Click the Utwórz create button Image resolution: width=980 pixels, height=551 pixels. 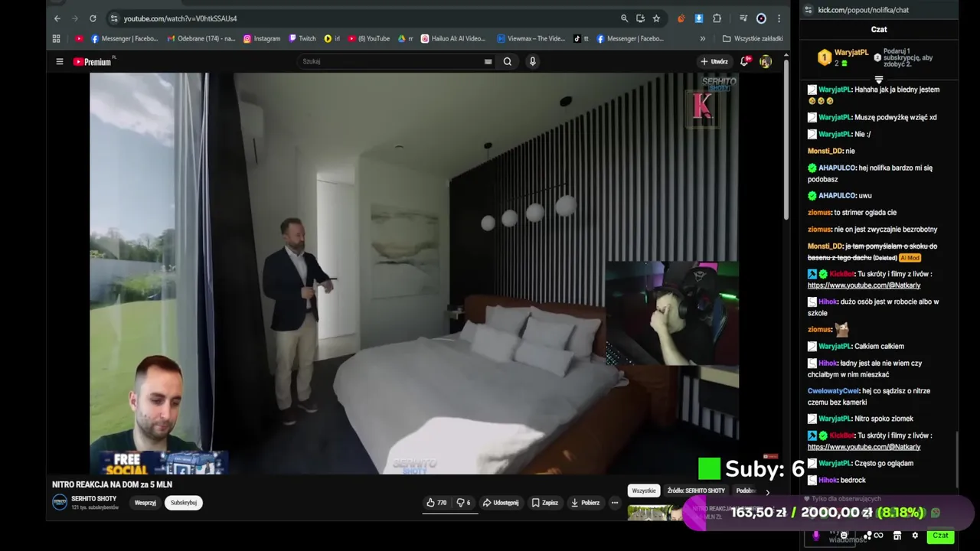(714, 61)
